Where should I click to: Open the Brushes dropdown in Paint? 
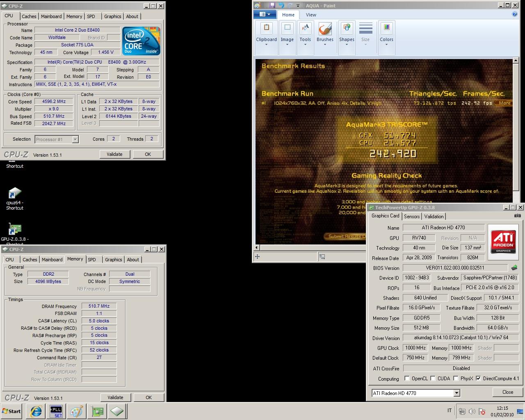coord(325,38)
